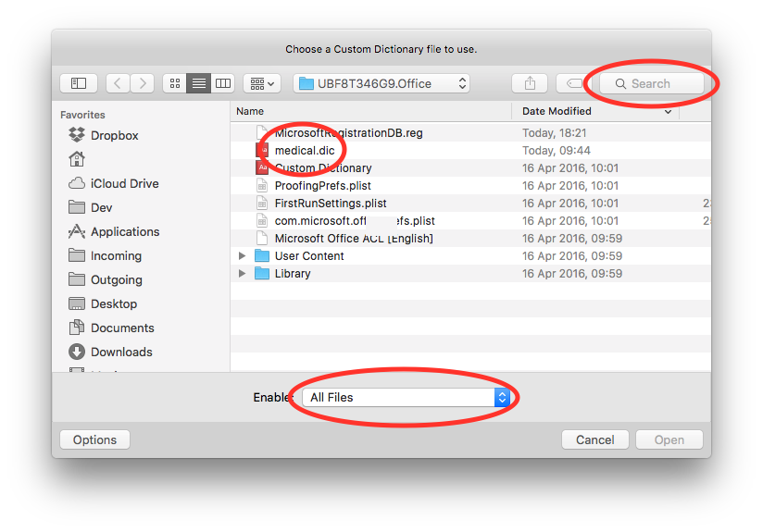Screen dimensions: 763x532
Task: Open Documents in the sidebar
Action: click(x=111, y=328)
